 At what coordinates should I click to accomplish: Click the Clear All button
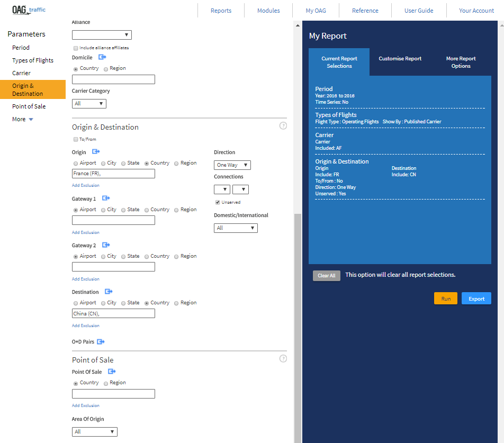click(x=327, y=276)
